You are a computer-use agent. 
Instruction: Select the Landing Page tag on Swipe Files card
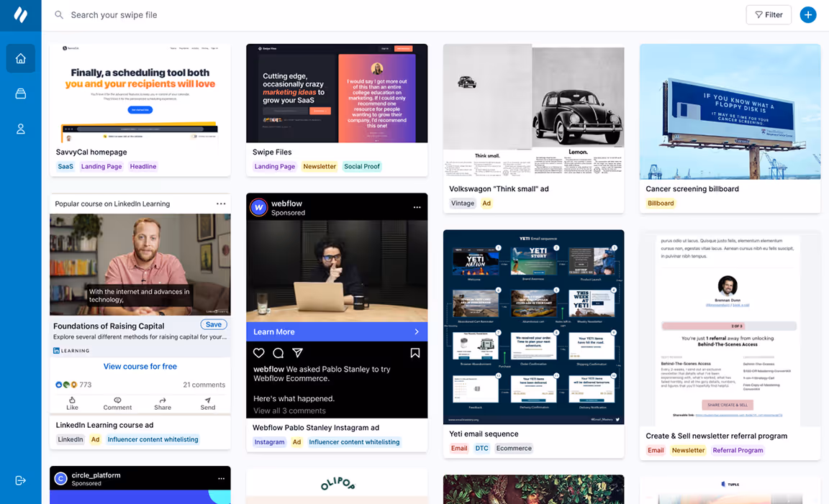274,166
